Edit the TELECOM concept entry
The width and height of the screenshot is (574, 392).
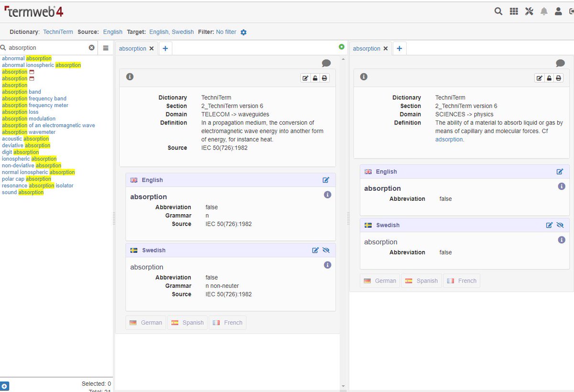tap(305, 78)
